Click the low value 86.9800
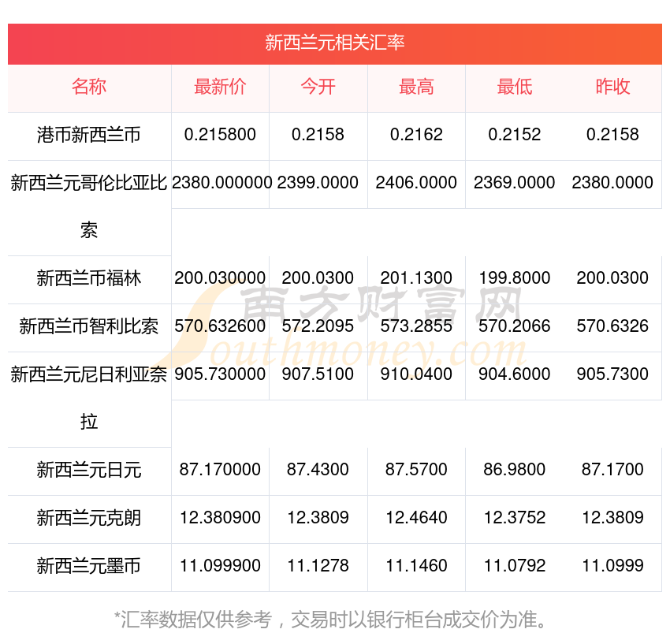 (x=515, y=470)
